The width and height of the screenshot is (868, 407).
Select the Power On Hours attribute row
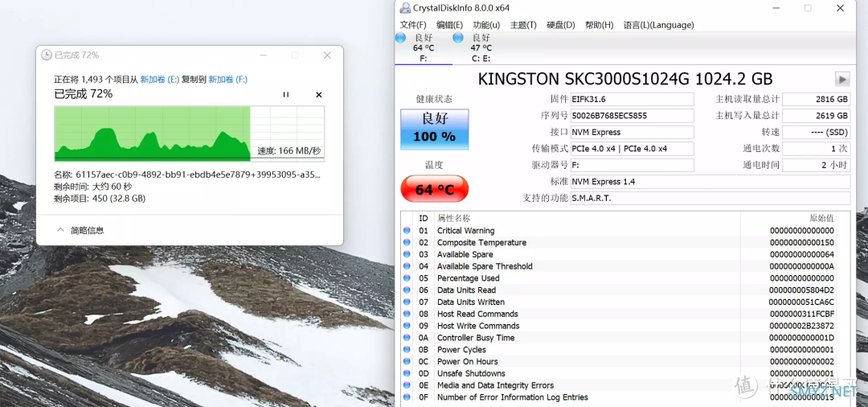pyautogui.click(x=619, y=362)
